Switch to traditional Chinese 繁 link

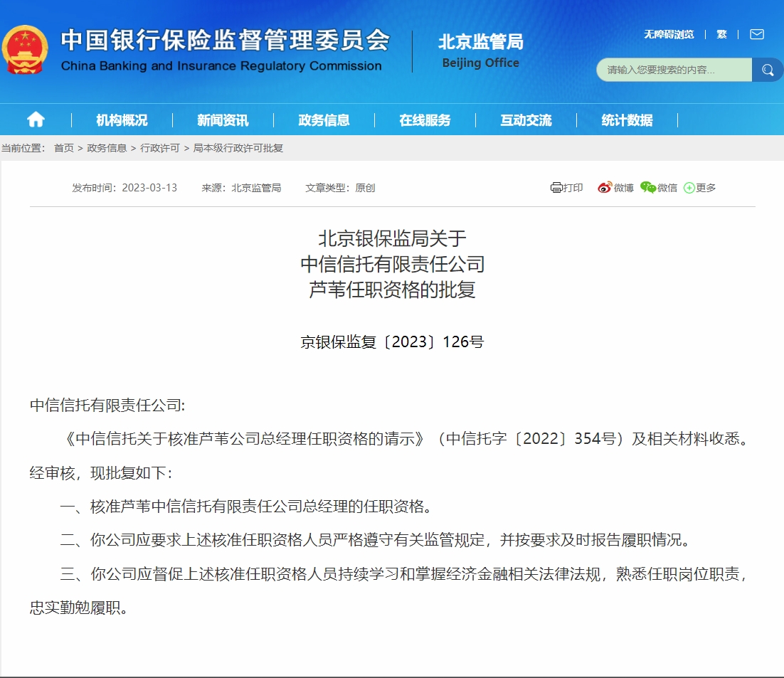721,34
